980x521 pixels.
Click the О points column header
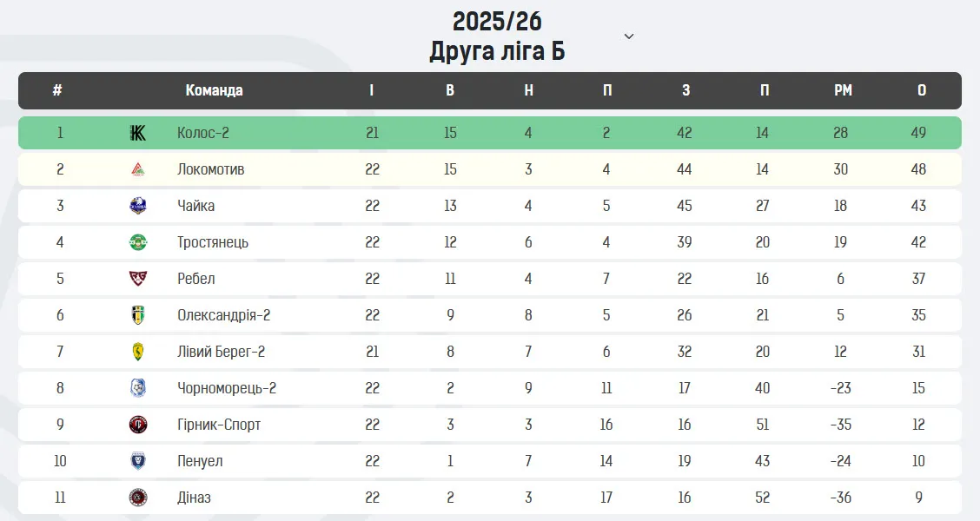click(x=921, y=90)
